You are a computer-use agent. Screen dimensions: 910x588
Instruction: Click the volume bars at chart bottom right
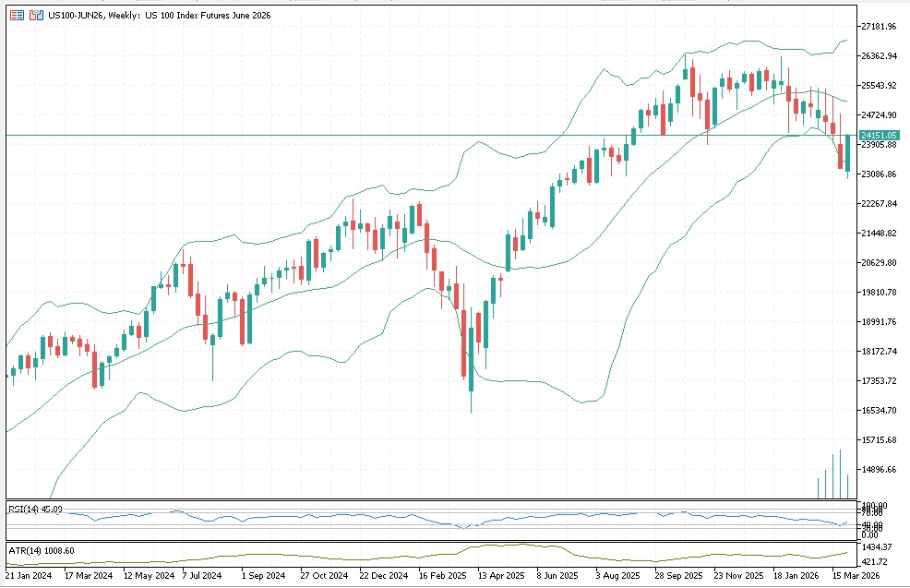pos(840,475)
